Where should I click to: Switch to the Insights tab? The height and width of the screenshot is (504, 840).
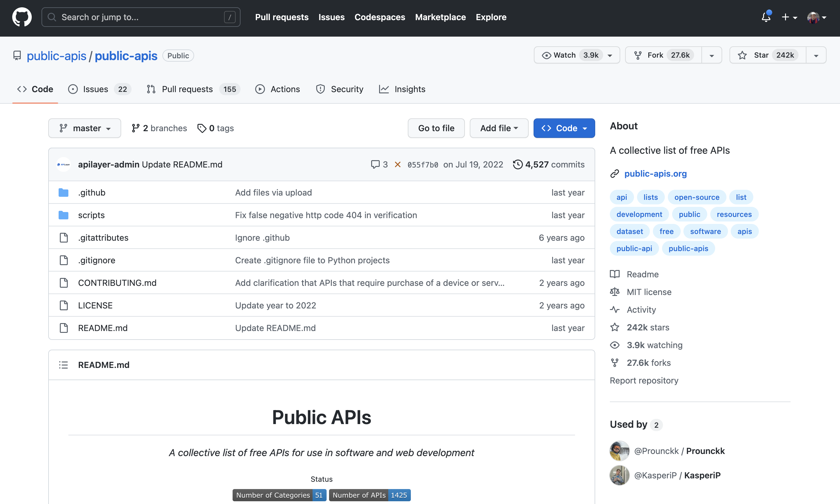point(402,89)
